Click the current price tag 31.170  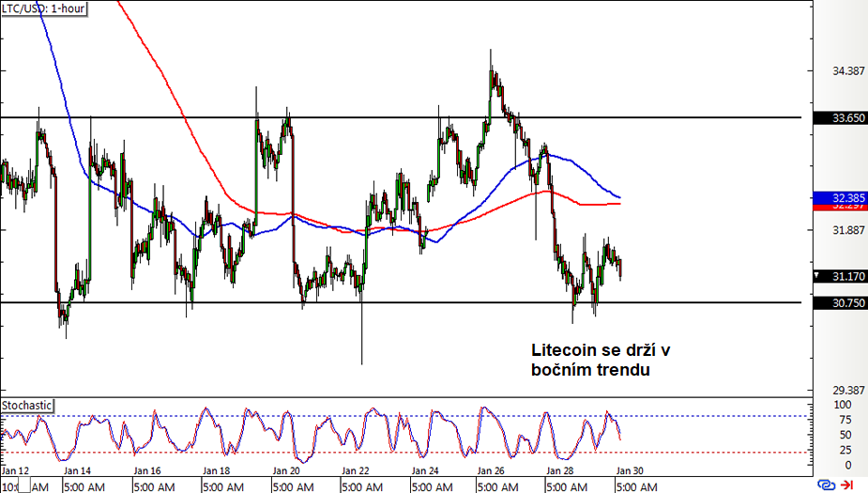click(x=841, y=276)
